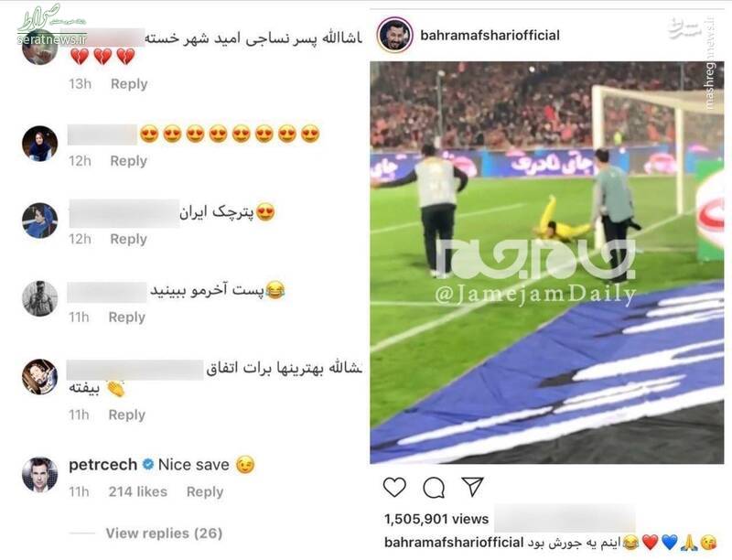
Task: Open the black-and-white avatar of the 11h commenter
Action: click(40, 298)
